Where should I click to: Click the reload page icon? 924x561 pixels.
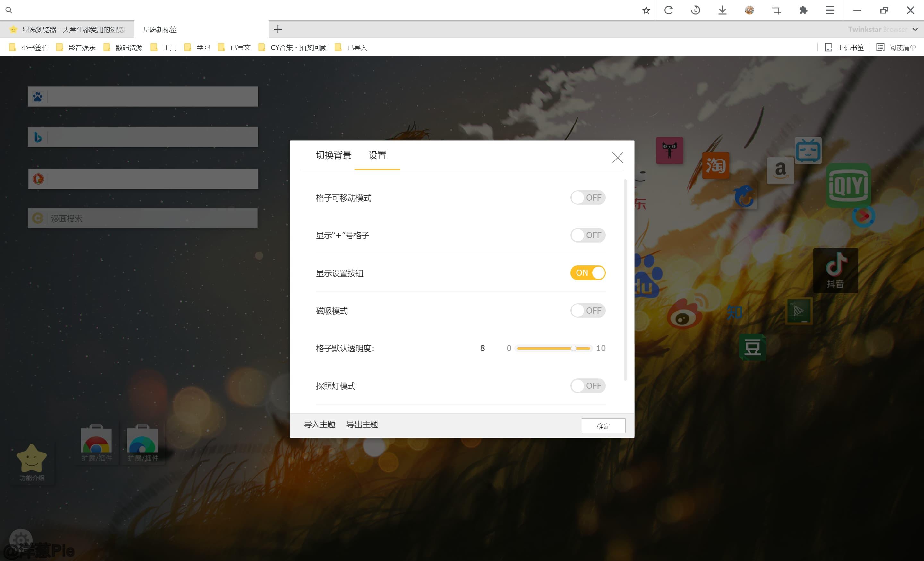coord(669,11)
